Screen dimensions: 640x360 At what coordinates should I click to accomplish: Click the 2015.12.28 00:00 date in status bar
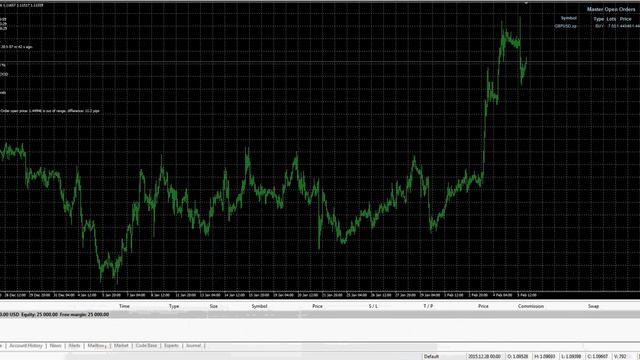(484, 357)
